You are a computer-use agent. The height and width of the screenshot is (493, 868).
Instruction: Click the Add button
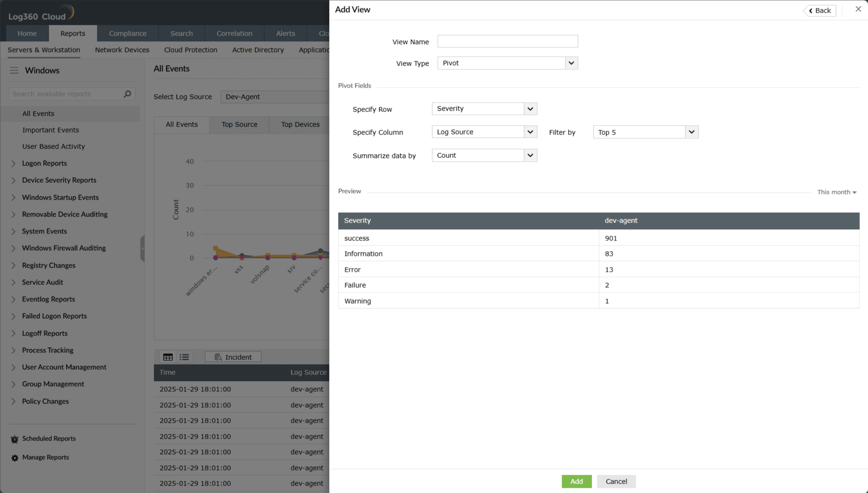click(x=576, y=481)
